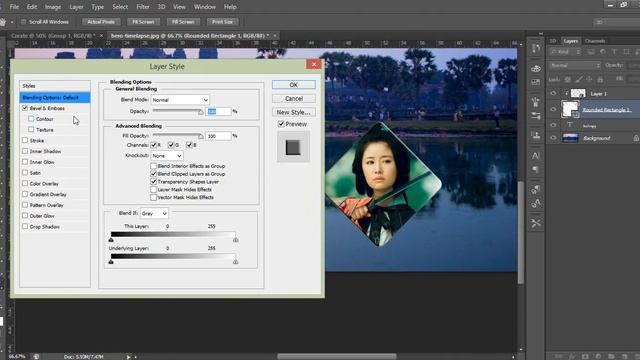
Task: Enable the Inner Shadow checkbox
Action: [x=25, y=151]
